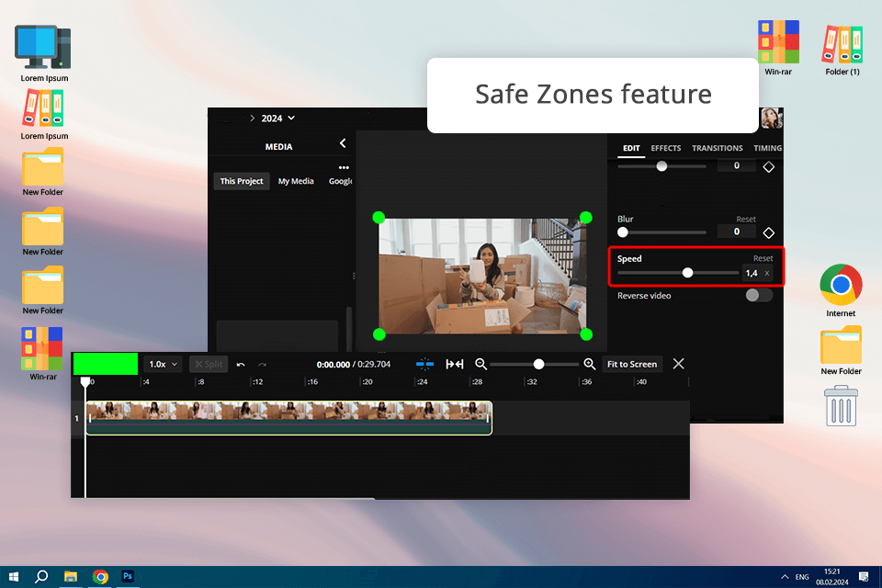882x588 pixels.
Task: Switch to the EDIT tab
Action: click(x=631, y=148)
